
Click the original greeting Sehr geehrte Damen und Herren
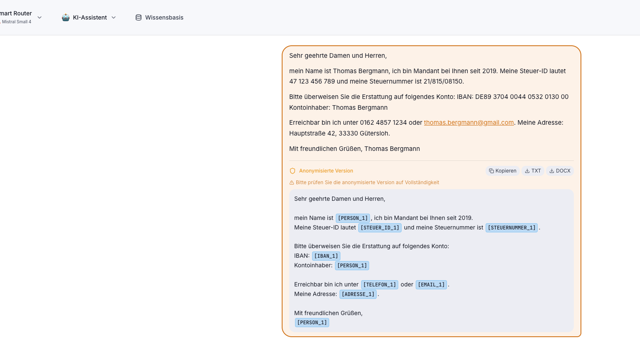tap(338, 56)
